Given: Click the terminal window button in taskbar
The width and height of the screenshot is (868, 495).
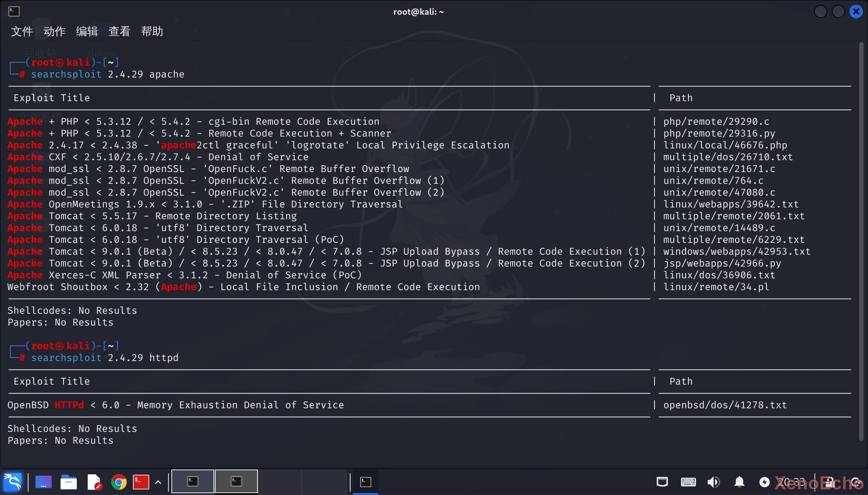Looking at the screenshot, I should click(x=365, y=481).
